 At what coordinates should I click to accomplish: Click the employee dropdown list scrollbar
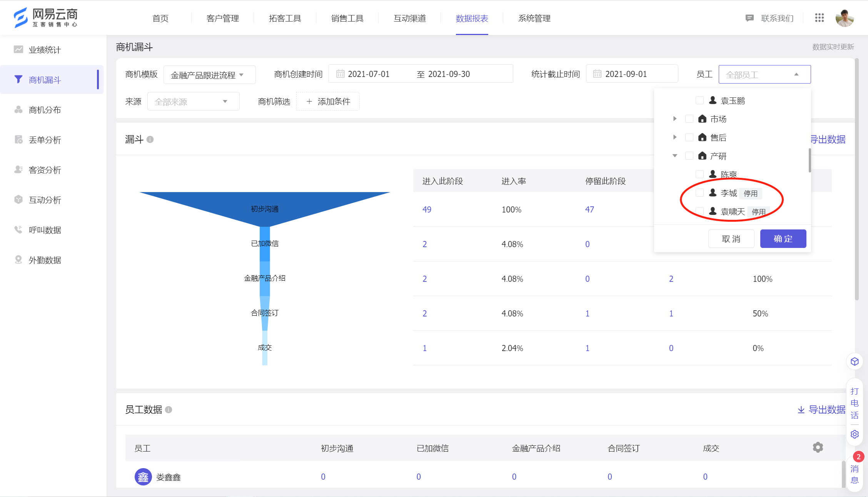pyautogui.click(x=810, y=160)
